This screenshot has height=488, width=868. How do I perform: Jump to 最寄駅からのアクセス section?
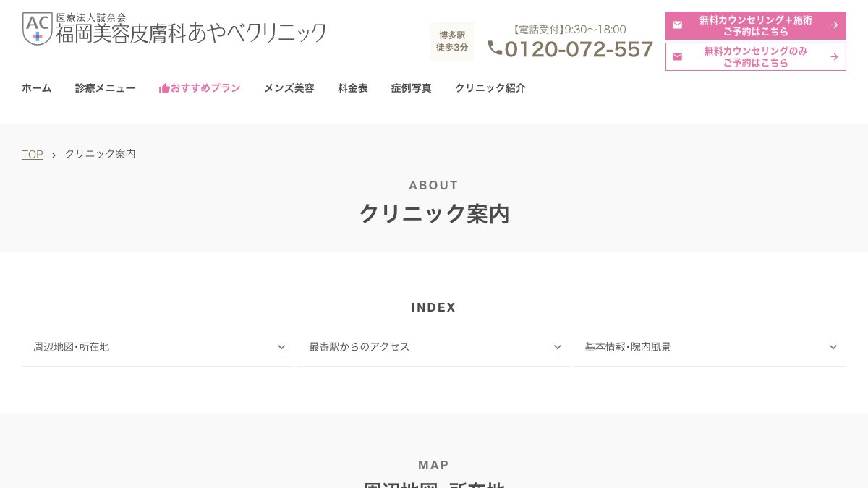pyautogui.click(x=434, y=347)
